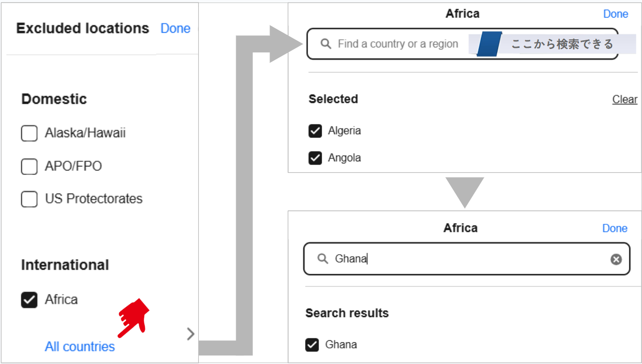The image size is (642, 364).
Task: Deselect Algeria in the Selected list
Action: (x=315, y=131)
